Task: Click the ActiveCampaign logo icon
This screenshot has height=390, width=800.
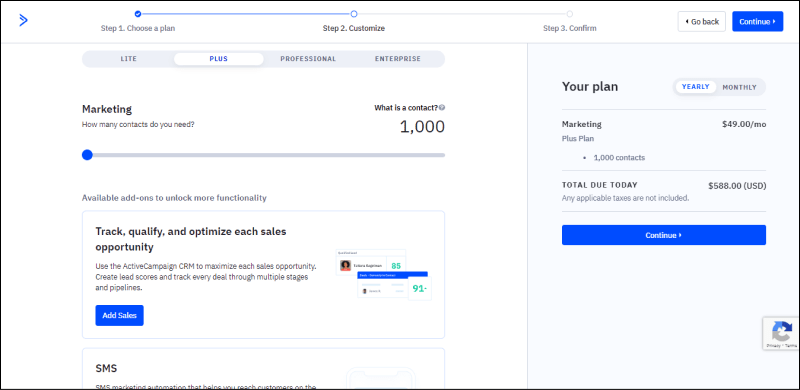Action: (x=23, y=20)
